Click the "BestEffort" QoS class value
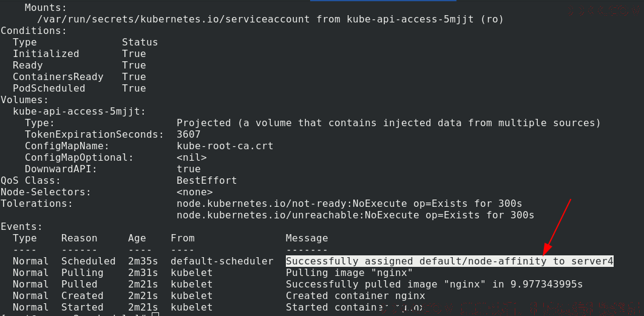The height and width of the screenshot is (316, 644). [206, 180]
